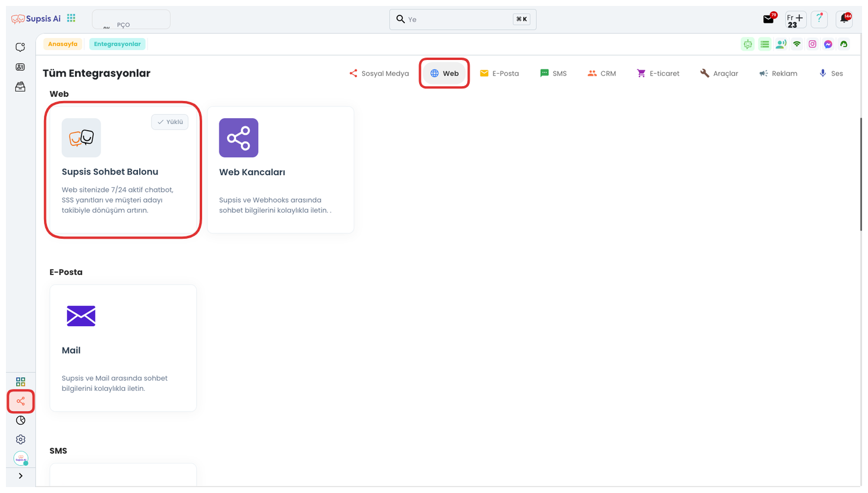
Task: Click the green headset support icon
Action: (844, 44)
